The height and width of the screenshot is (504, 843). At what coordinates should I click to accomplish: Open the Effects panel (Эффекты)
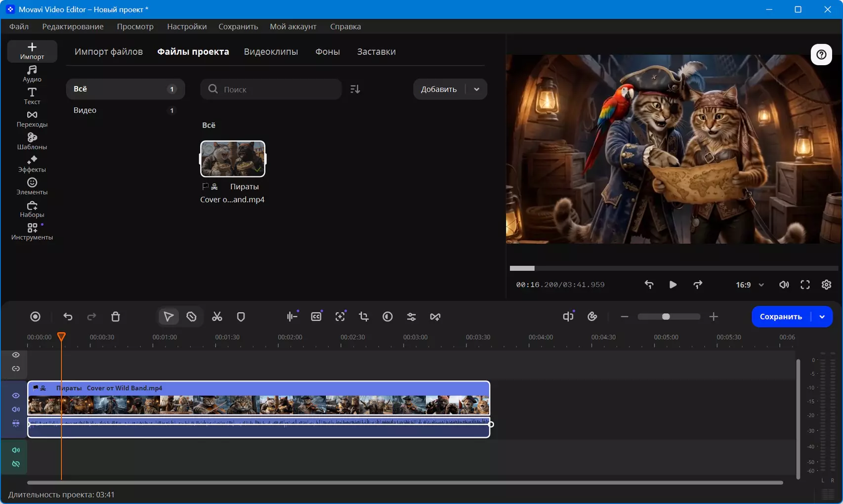[x=32, y=164]
